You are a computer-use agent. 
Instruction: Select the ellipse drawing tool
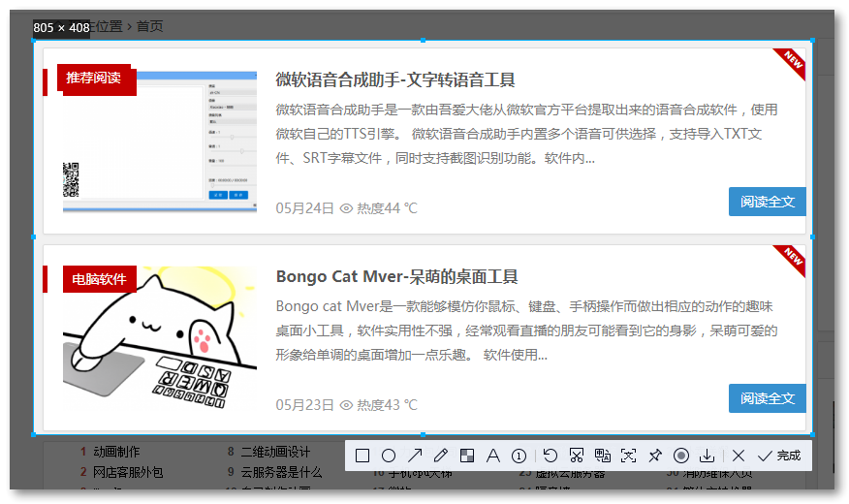click(389, 456)
